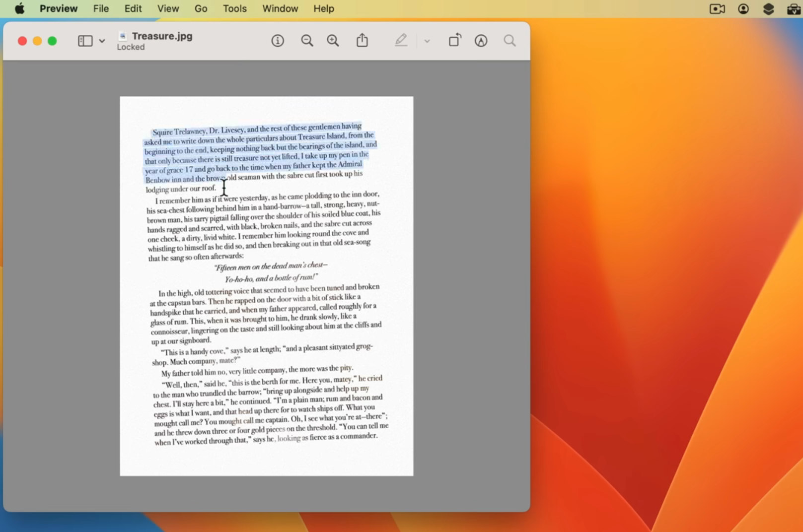
Task: Open the Help menu
Action: tap(324, 8)
